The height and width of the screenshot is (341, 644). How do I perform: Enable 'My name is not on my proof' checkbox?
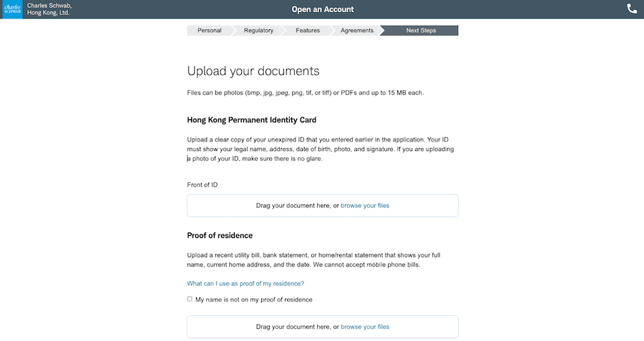coord(190,300)
